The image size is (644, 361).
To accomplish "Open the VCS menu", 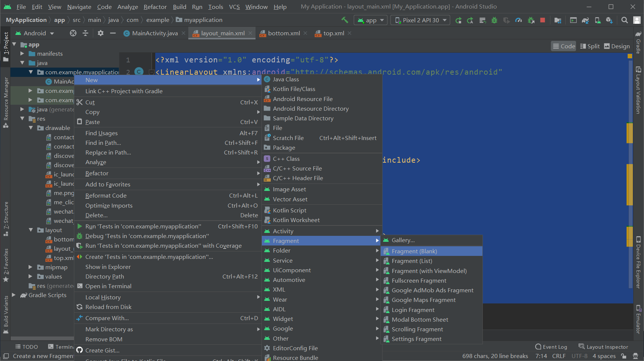I will click(234, 7).
